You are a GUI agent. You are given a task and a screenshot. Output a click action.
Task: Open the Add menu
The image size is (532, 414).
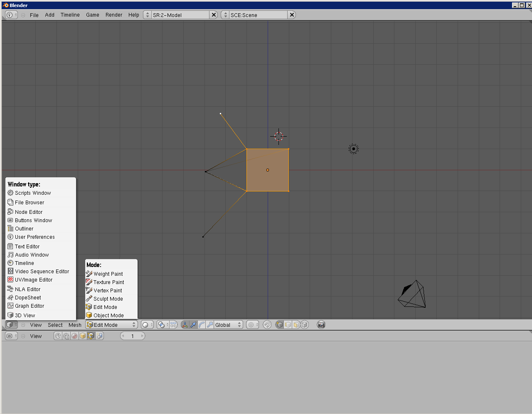coord(50,15)
